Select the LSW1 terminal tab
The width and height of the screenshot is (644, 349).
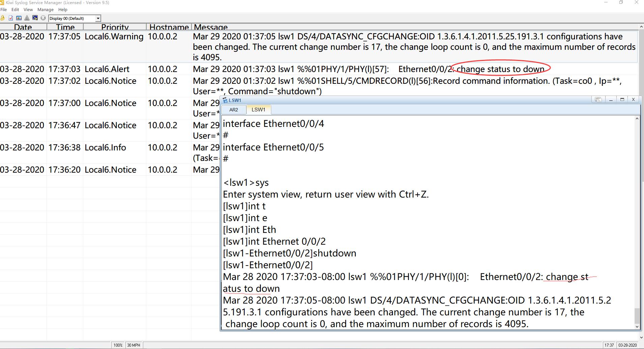pyautogui.click(x=258, y=110)
